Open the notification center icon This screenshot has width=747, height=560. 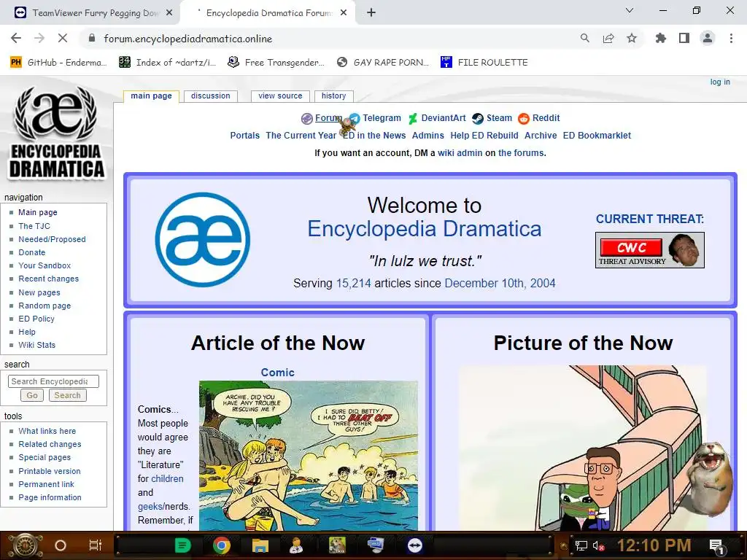click(x=717, y=546)
